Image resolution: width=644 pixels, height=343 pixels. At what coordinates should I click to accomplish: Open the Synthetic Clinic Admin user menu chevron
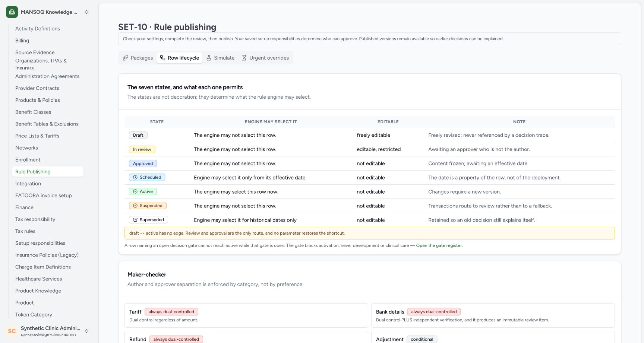(86, 331)
